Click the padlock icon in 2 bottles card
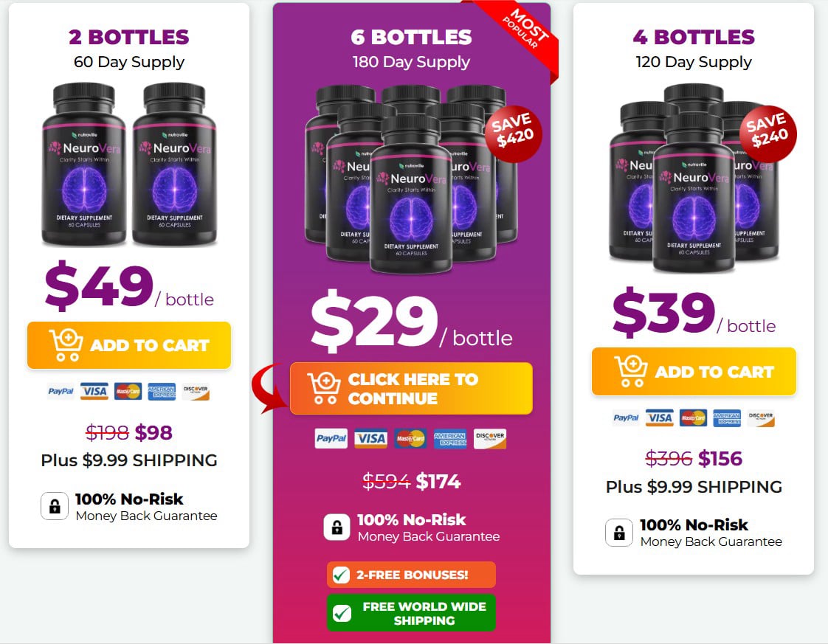Screen dimensions: 828x644 tap(55, 506)
